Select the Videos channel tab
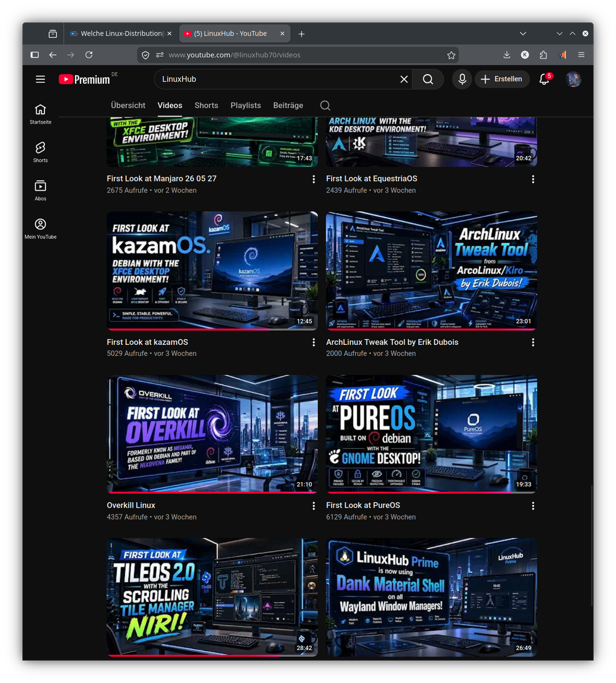Viewport: 616px width, 683px height. 170,105
